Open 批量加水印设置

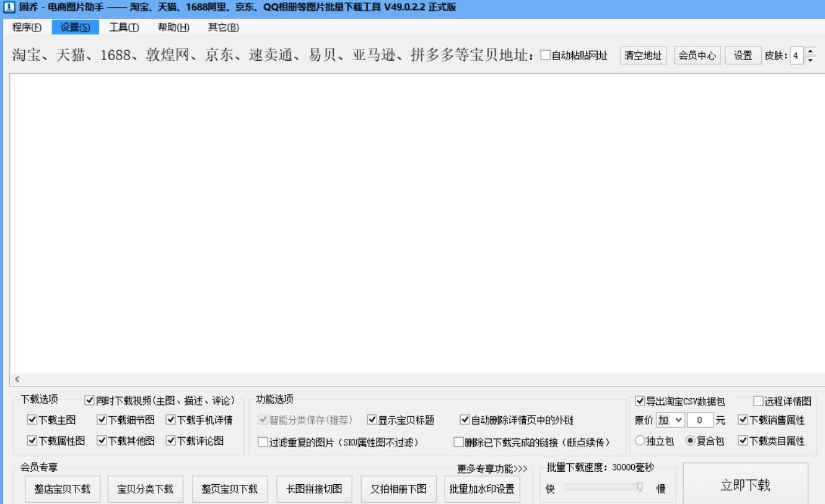[x=482, y=489]
